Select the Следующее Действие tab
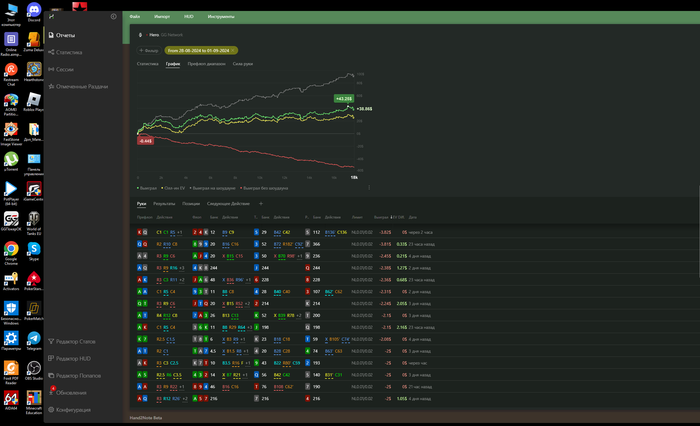 click(x=228, y=204)
